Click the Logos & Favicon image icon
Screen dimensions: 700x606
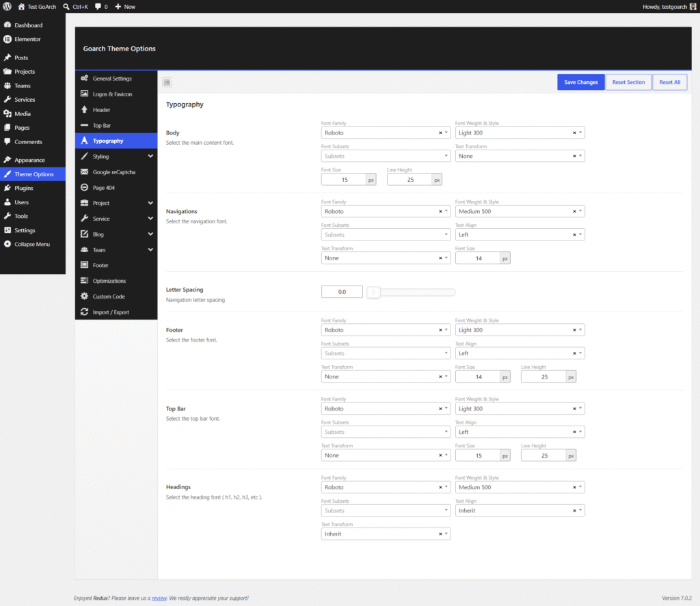point(84,94)
